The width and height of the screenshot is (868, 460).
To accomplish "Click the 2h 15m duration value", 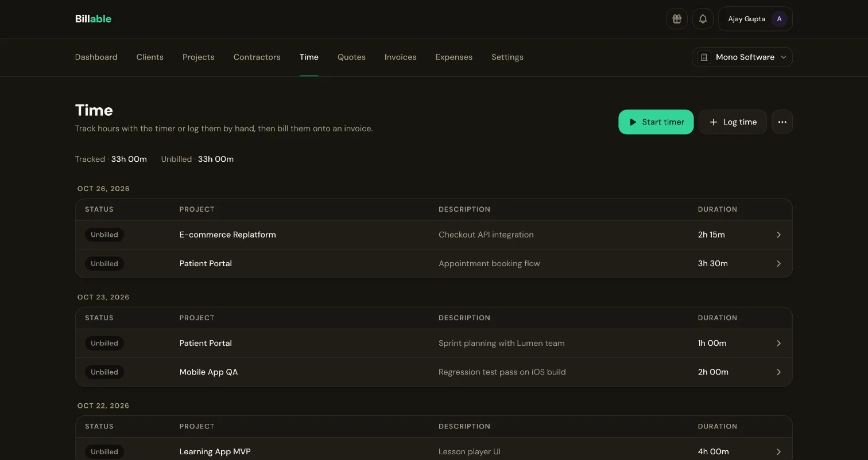I will [711, 235].
